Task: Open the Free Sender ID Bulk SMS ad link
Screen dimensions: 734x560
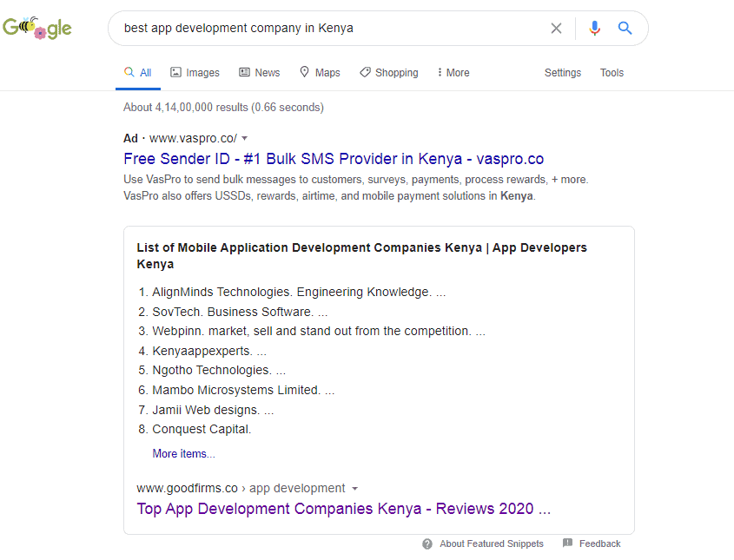Action: [x=334, y=159]
